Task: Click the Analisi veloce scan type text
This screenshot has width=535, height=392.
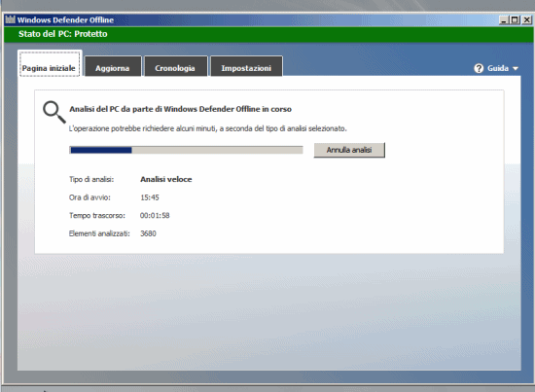Action: pyautogui.click(x=166, y=179)
